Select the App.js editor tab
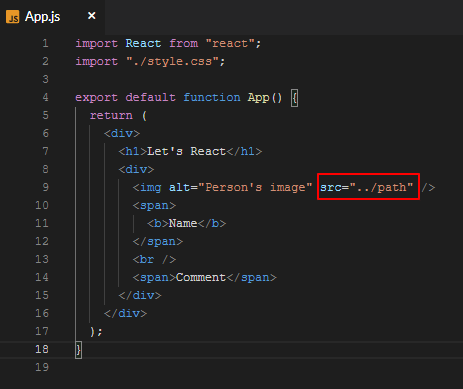 click(x=52, y=16)
